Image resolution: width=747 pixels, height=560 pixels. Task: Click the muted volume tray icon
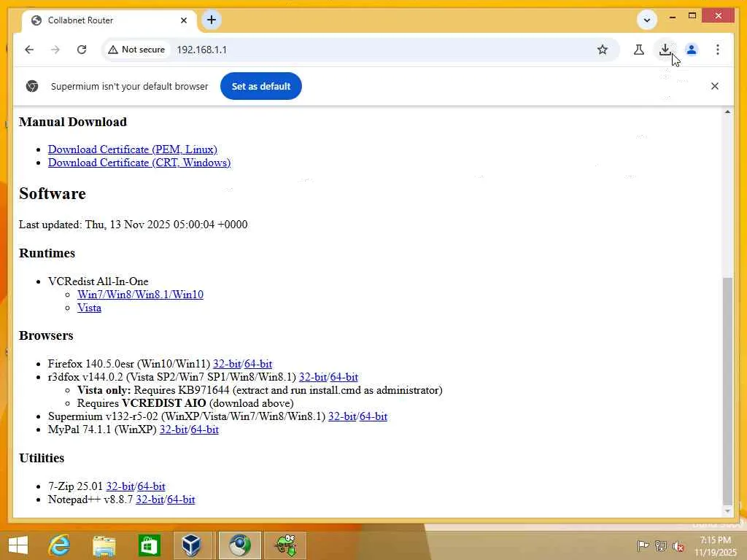678,546
